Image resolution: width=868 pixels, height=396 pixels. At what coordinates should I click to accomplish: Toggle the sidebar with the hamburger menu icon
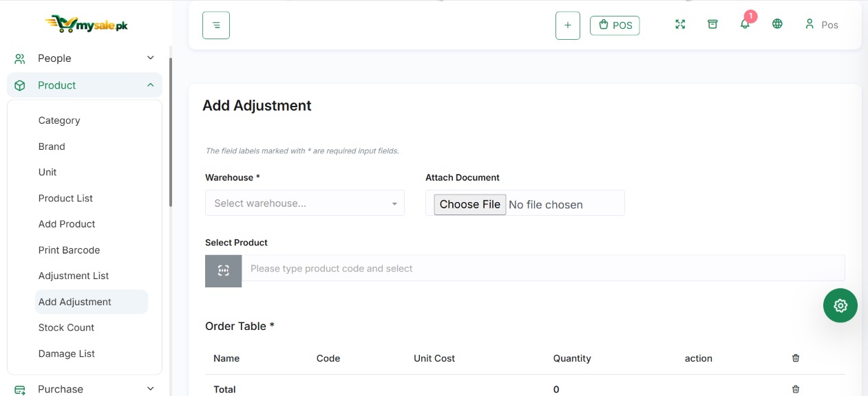click(x=216, y=25)
